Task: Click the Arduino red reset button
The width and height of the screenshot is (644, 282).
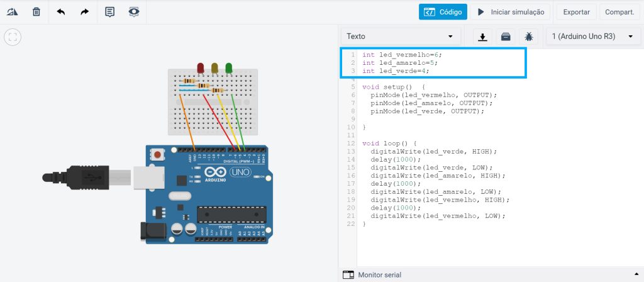Action: pyautogui.click(x=157, y=155)
